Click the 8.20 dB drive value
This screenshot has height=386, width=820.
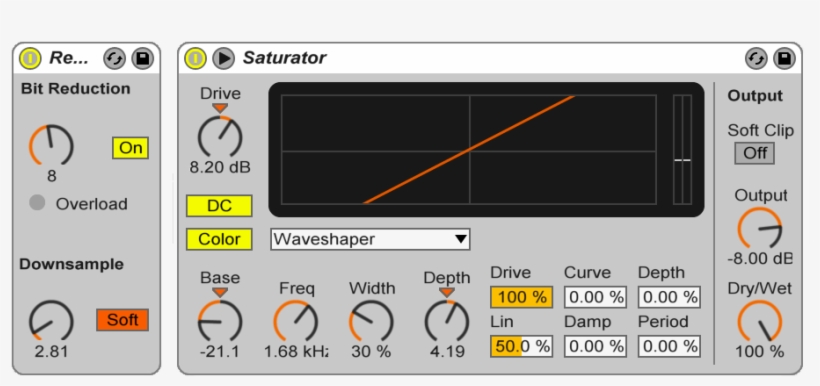point(220,167)
